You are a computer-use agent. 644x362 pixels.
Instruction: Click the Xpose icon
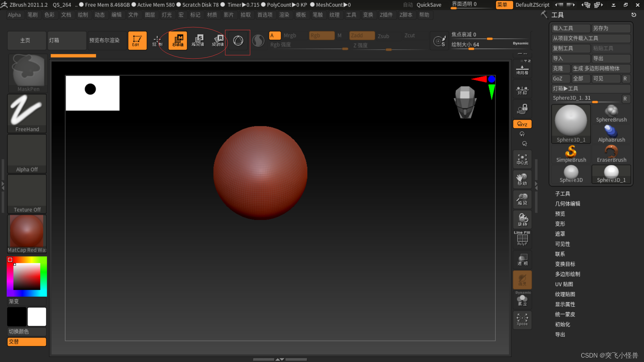522,319
